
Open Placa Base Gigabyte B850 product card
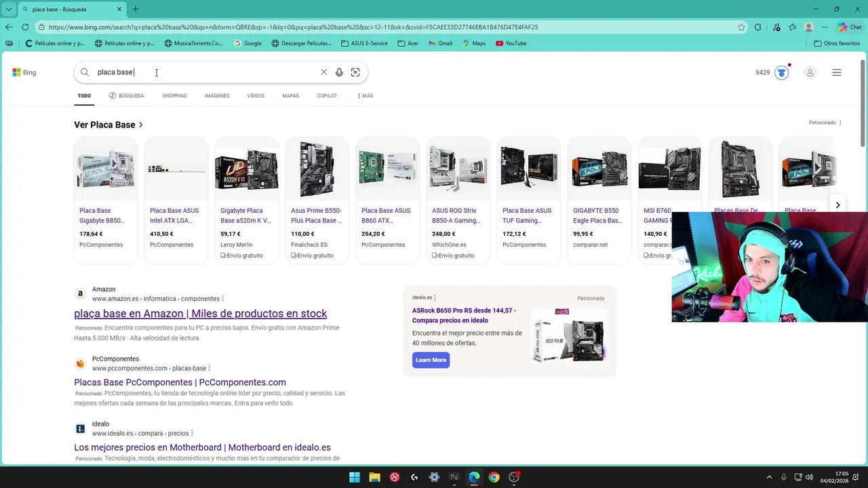(x=106, y=200)
